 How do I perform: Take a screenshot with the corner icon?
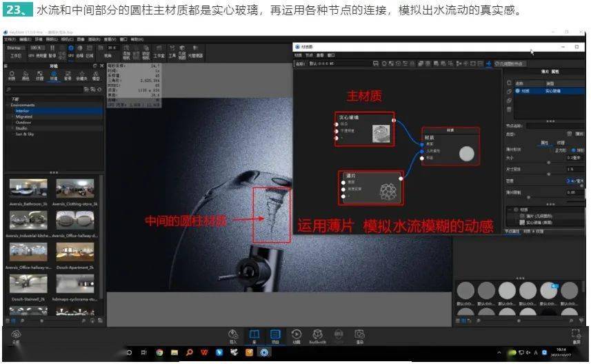click(x=577, y=336)
